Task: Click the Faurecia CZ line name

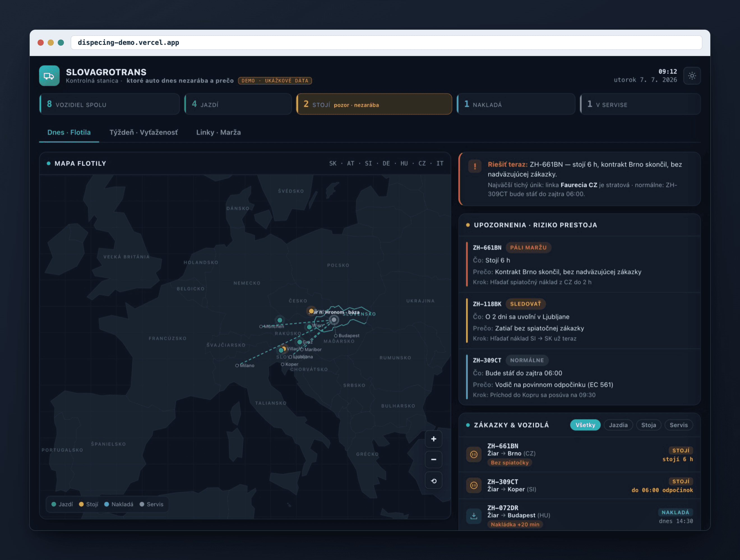Action: tap(579, 185)
